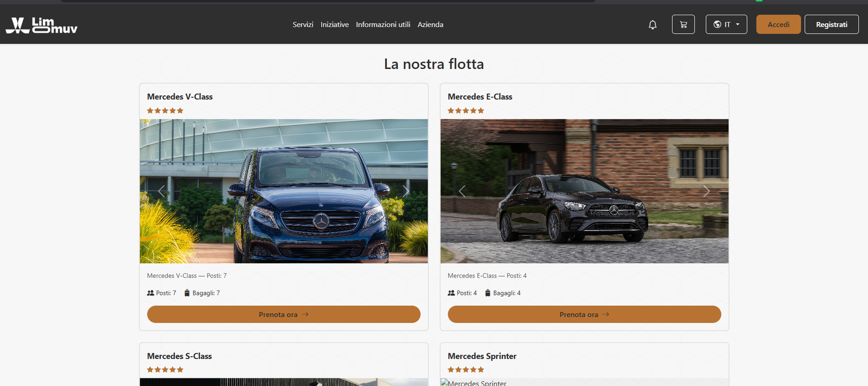Click the Accedi button

tap(778, 24)
